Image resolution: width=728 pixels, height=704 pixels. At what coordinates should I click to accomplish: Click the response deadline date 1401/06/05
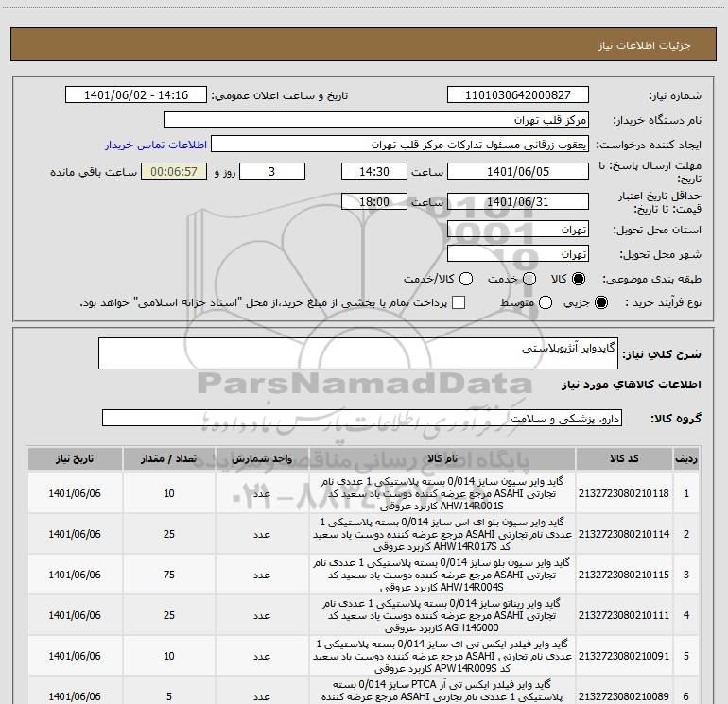tap(518, 171)
